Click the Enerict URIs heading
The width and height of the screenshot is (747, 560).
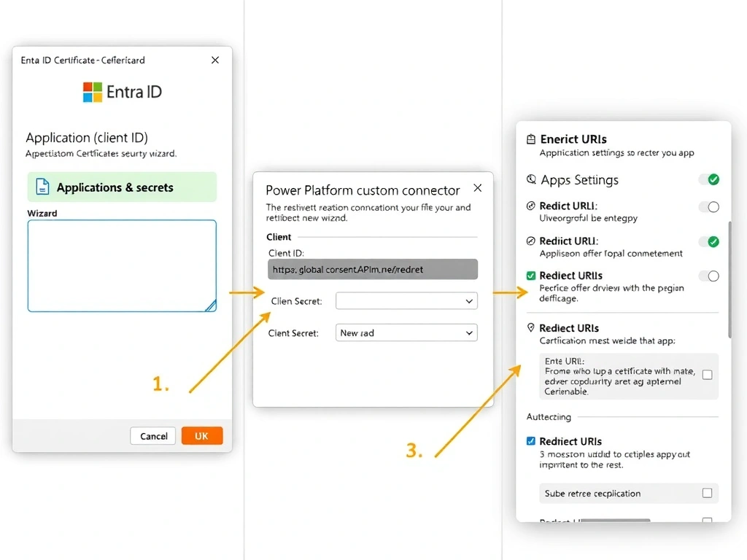pos(573,139)
